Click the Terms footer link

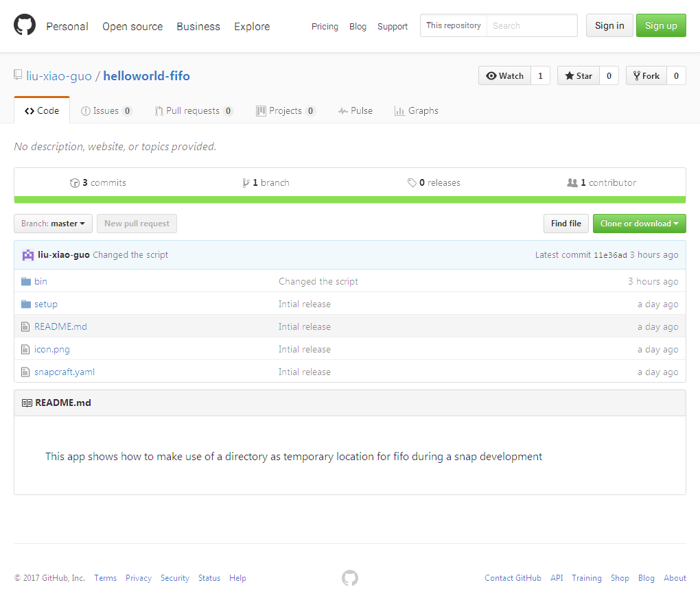106,578
